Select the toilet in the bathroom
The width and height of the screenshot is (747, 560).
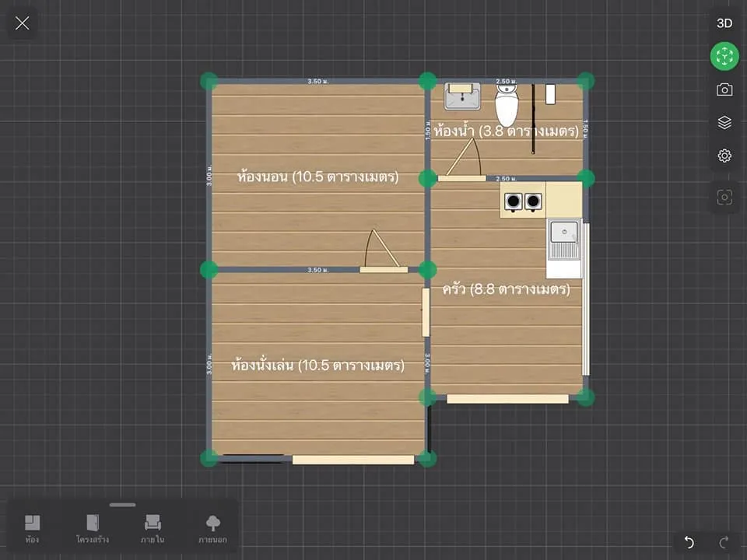pos(507,105)
